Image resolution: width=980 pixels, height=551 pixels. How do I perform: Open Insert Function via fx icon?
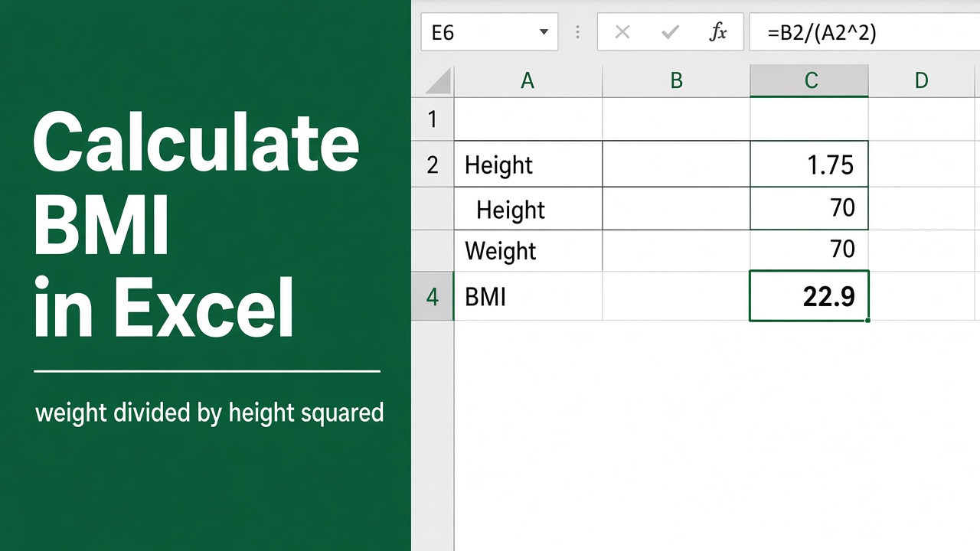pos(718,32)
